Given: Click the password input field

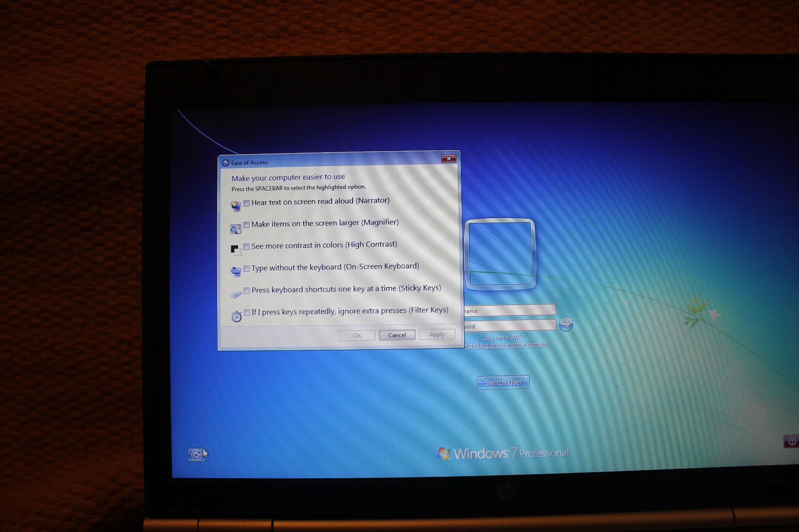Looking at the screenshot, I should pos(510,325).
